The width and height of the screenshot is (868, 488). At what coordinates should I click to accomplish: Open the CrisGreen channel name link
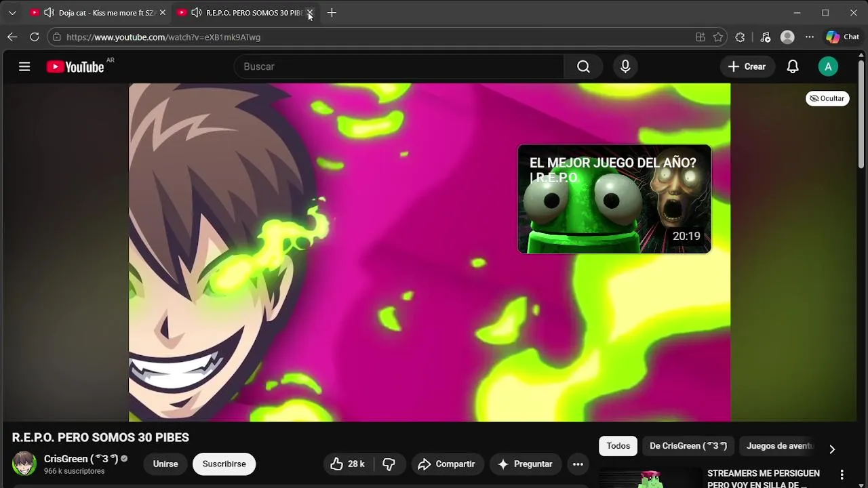click(81, 459)
